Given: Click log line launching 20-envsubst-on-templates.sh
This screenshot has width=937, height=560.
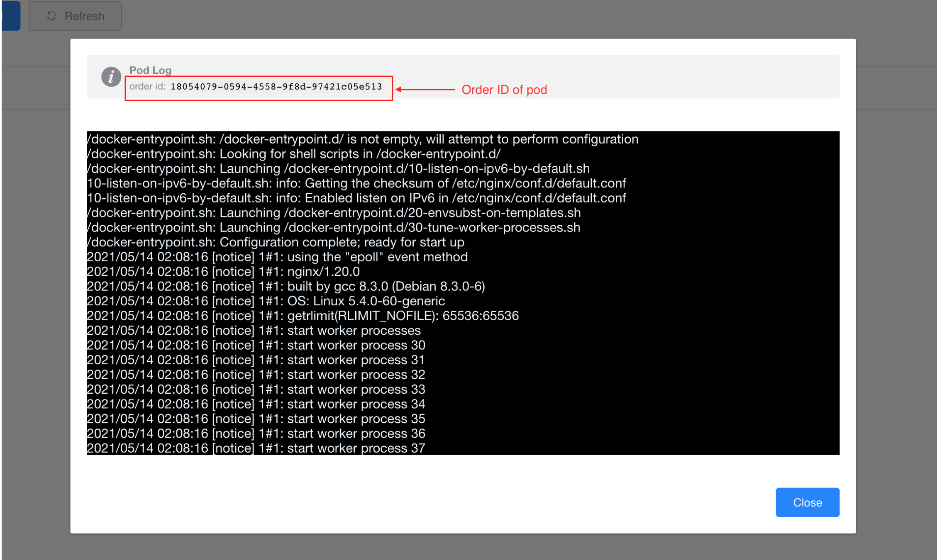Looking at the screenshot, I should click(334, 212).
